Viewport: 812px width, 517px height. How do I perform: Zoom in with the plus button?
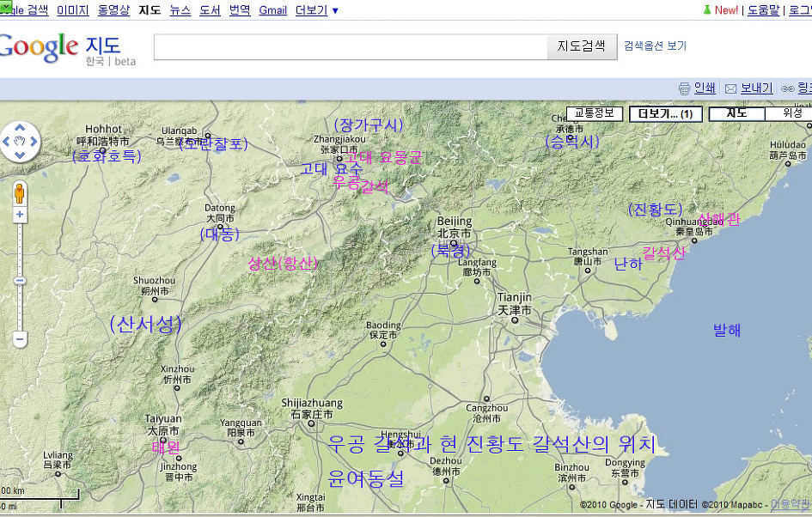[x=20, y=214]
